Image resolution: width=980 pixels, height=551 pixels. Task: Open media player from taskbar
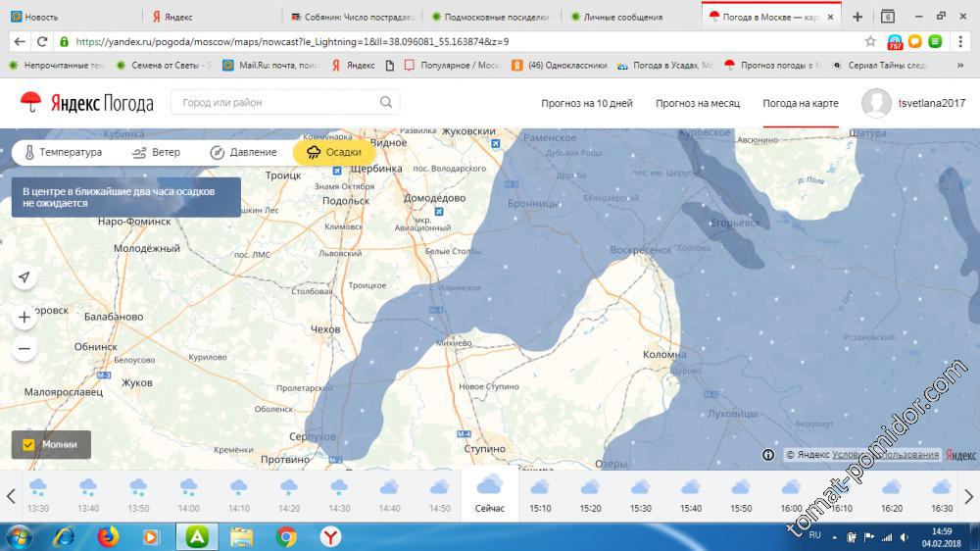[151, 536]
